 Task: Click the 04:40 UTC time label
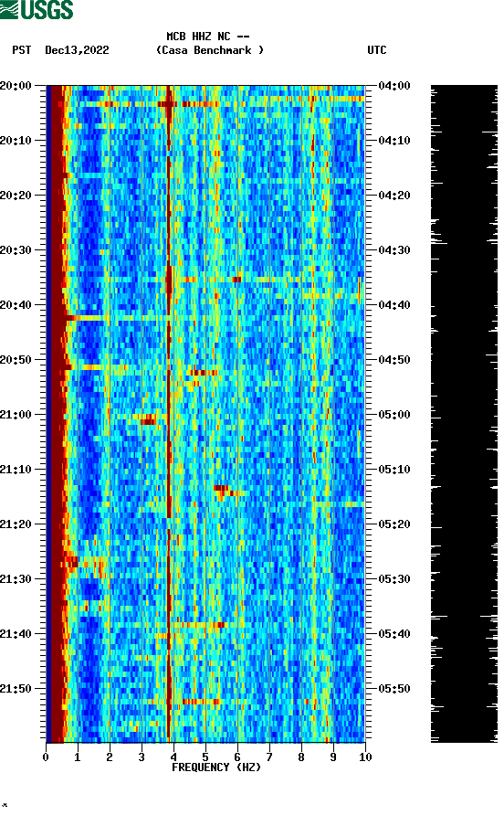[x=394, y=304]
